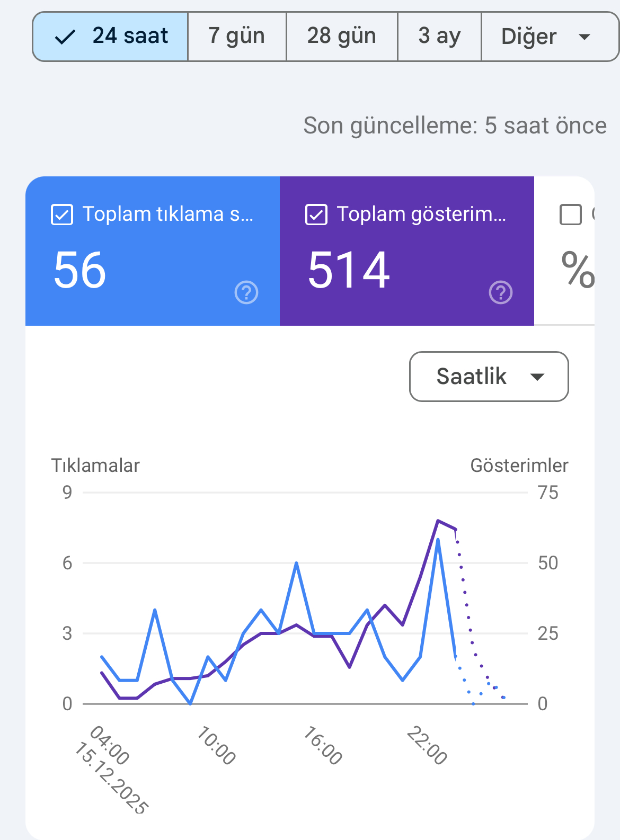This screenshot has height=840, width=620.
Task: Switch to the 3 ay range
Action: 439,37
